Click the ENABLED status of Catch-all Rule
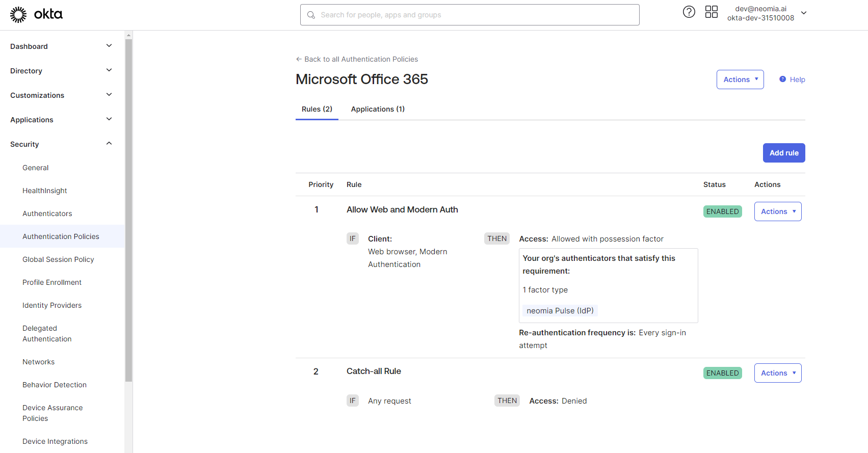Viewport: 868px width, 453px height. click(722, 373)
